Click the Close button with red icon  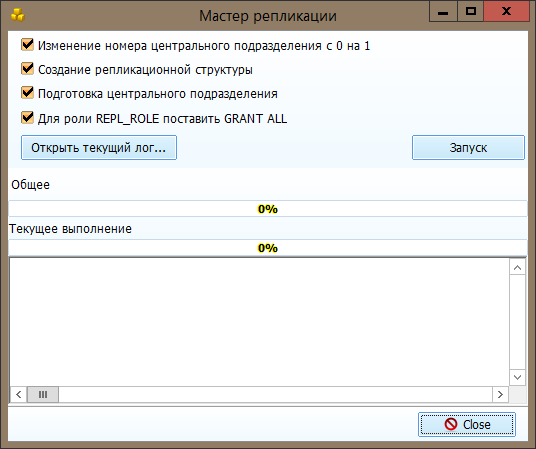(467, 424)
